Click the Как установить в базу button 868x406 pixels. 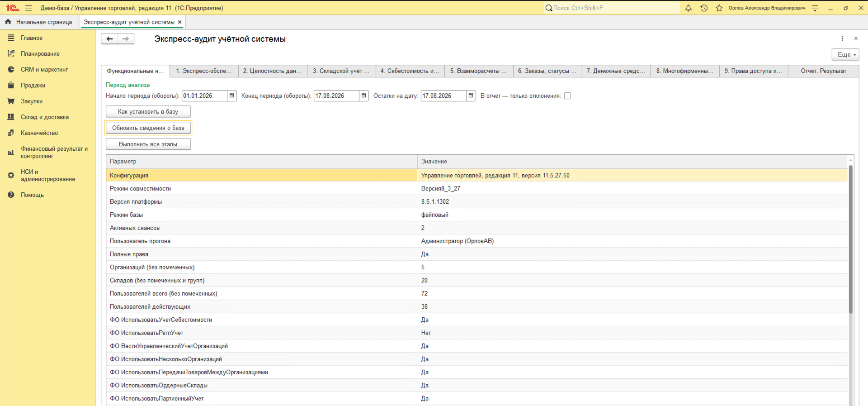(x=148, y=112)
